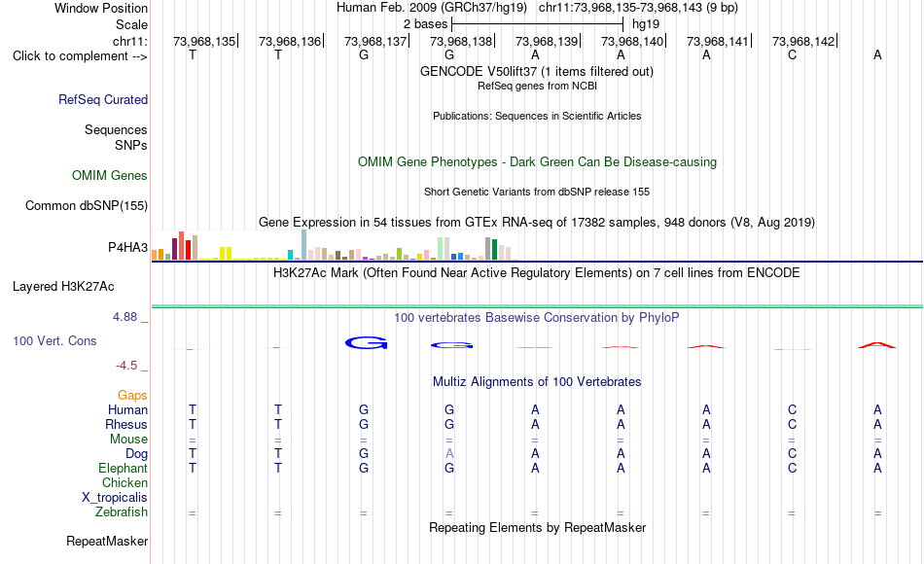
Task: Click the H3K27Ac Mark track title
Action: (x=537, y=273)
